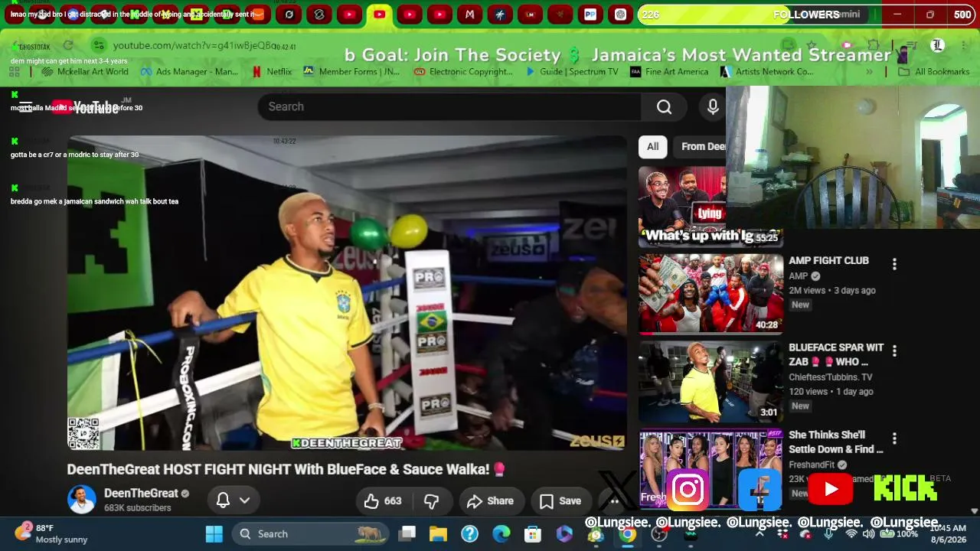Click the Chrome icon on the taskbar

pos(627,533)
